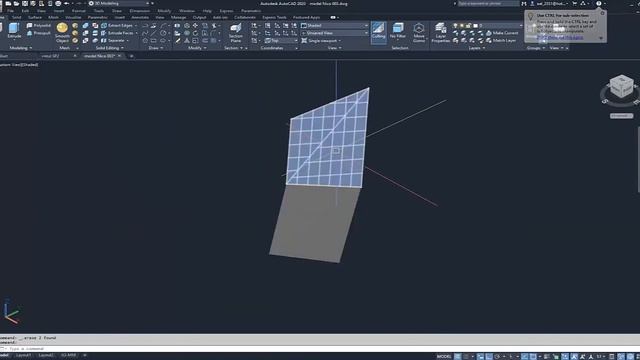
Task: Open the 3D Modeling workspace dropdown
Action: 119,3
